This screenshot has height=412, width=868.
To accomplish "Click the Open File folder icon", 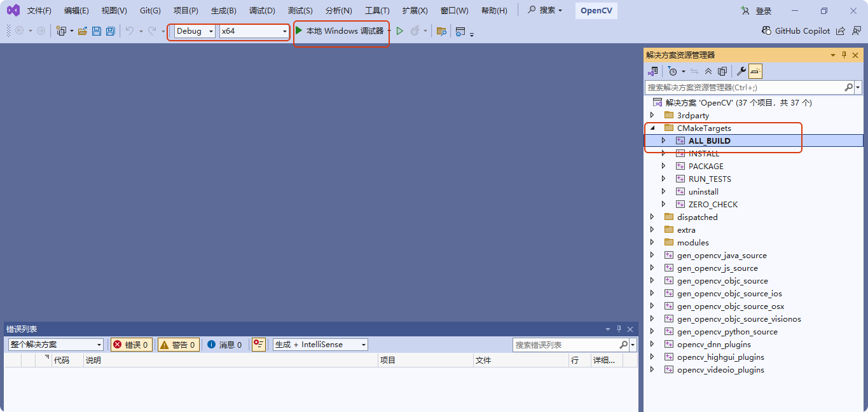I will [83, 31].
